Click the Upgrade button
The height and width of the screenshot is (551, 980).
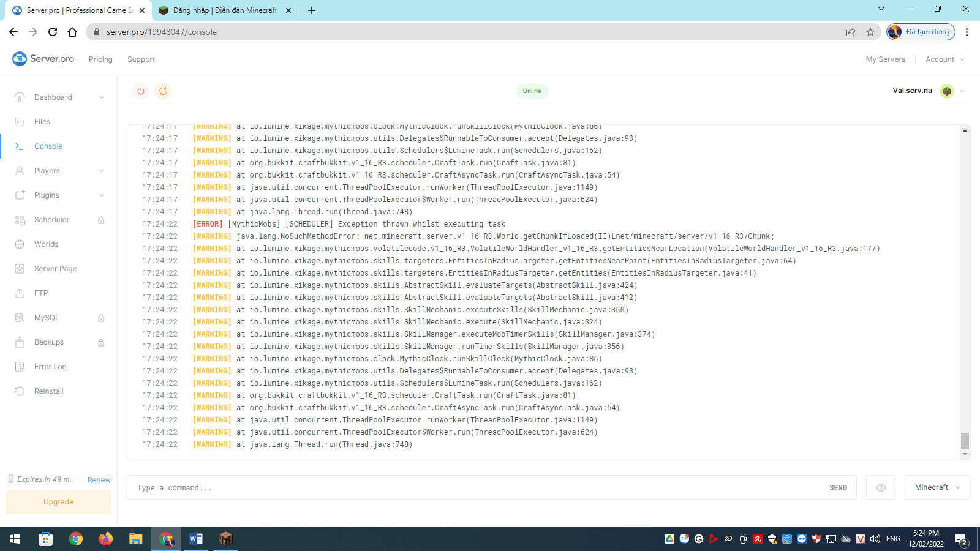point(58,502)
